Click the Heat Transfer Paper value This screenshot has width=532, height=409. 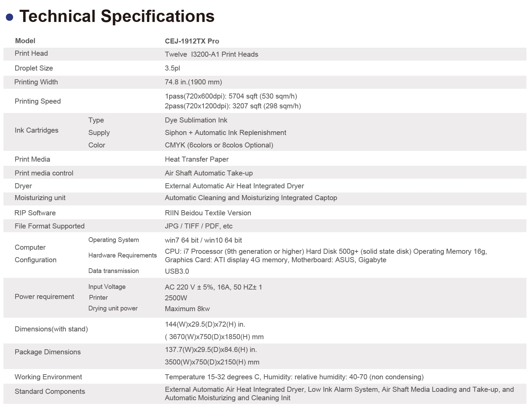[x=196, y=159]
